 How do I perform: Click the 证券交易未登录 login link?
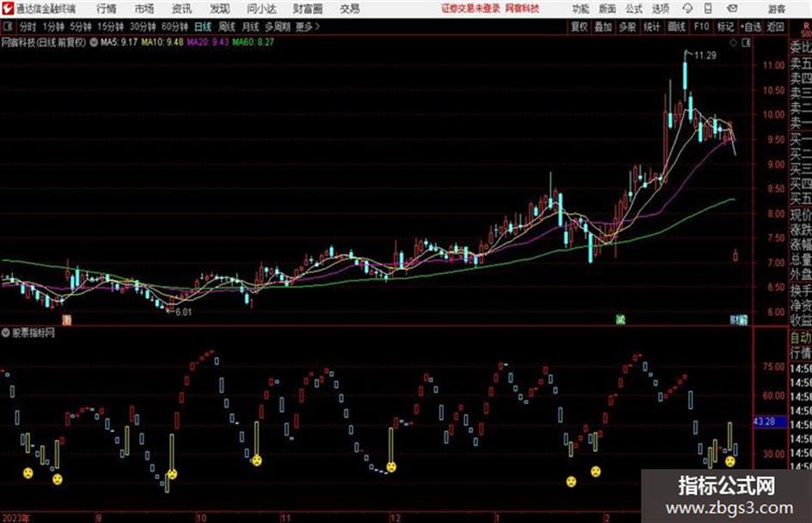pyautogui.click(x=471, y=9)
